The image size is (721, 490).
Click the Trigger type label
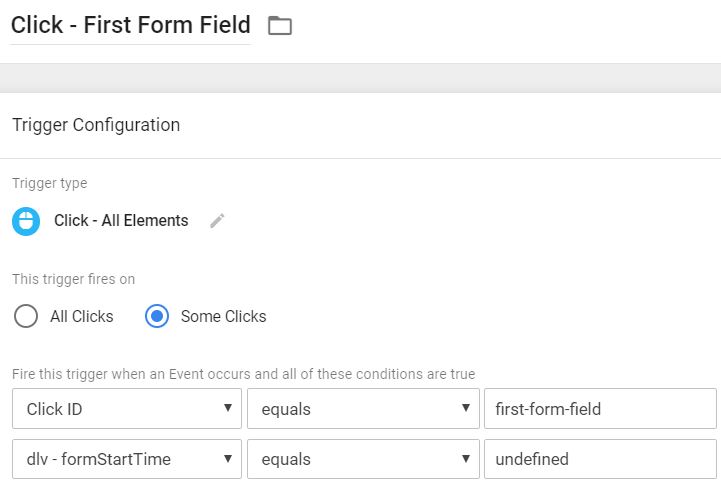coord(49,184)
